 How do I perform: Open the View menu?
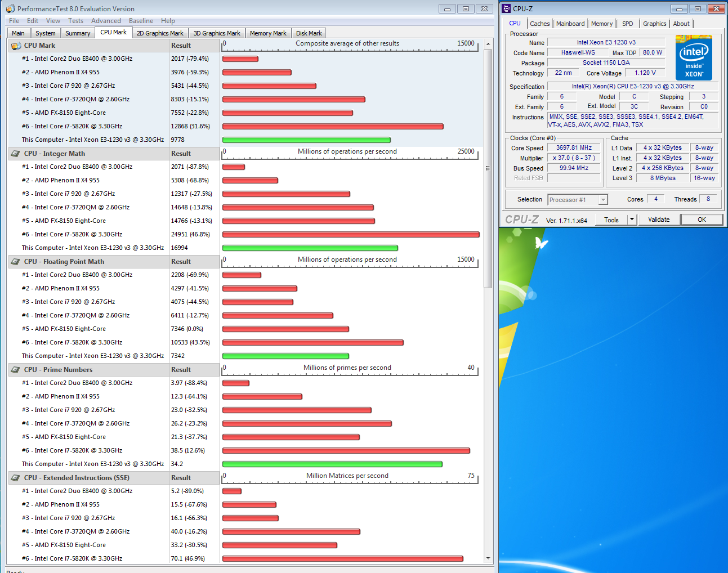[53, 21]
